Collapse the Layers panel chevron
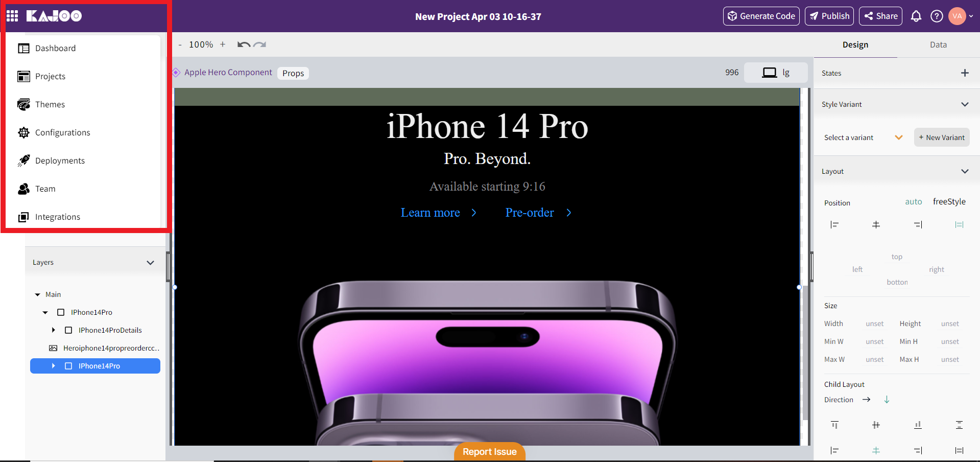Screen dimensions: 980x462 pos(150,263)
